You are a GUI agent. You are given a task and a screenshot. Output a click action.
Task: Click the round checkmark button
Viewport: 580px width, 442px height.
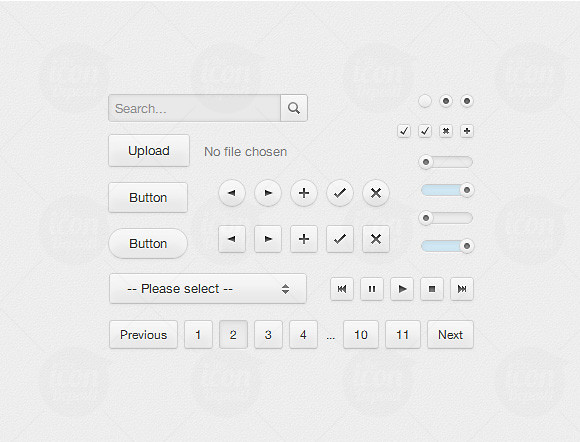coord(340,193)
